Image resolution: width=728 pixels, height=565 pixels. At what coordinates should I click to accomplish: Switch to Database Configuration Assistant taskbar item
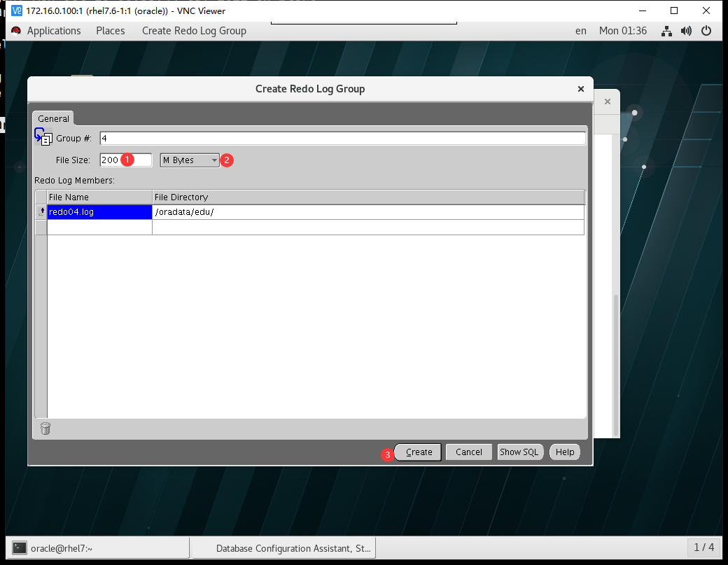point(283,548)
